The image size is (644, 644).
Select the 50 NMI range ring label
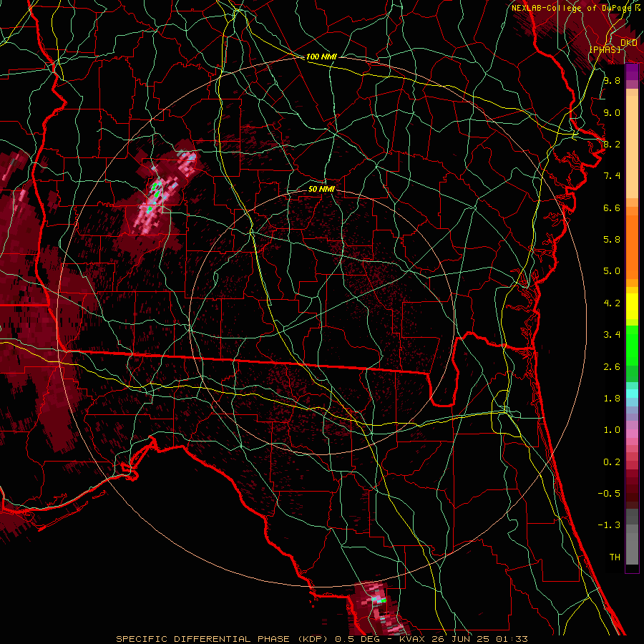coord(321,189)
